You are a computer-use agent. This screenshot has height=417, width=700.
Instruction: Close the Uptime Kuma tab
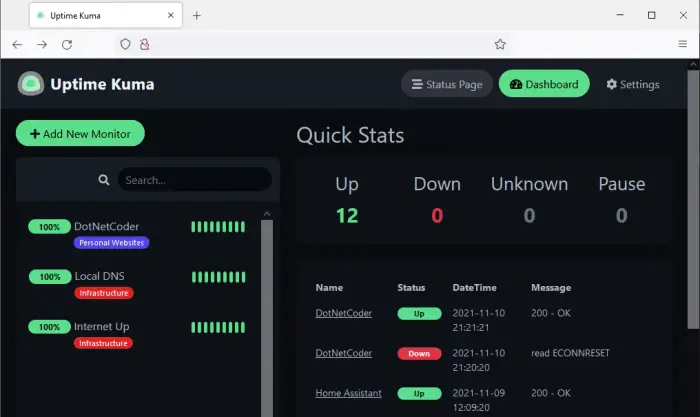171,15
